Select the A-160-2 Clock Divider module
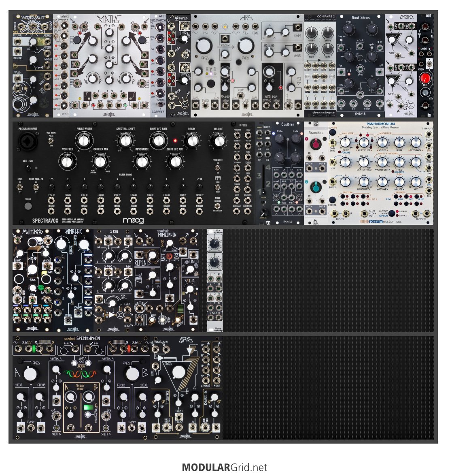Viewport: 450px width, 476px height. pos(61,66)
